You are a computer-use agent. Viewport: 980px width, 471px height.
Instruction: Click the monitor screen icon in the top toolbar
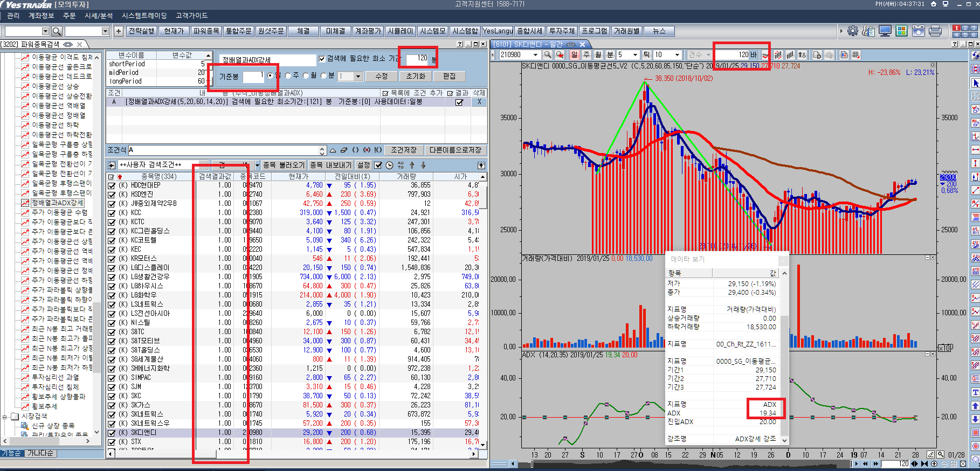coord(885,31)
